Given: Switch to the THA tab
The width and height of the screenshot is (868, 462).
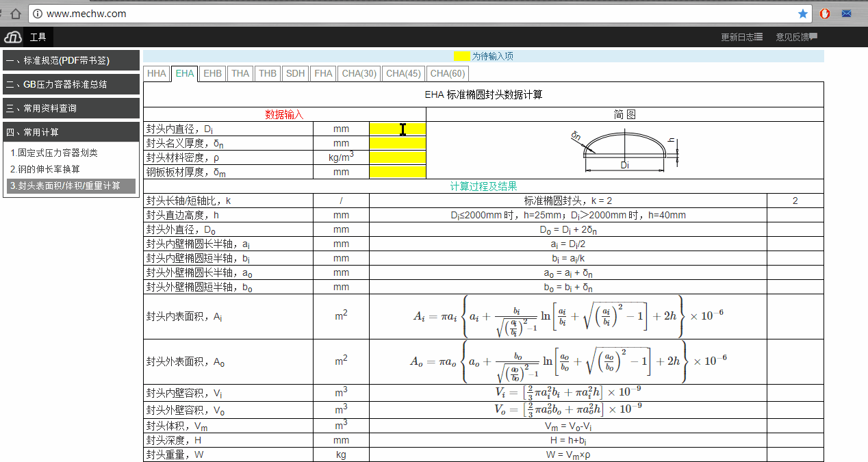Looking at the screenshot, I should 240,73.
